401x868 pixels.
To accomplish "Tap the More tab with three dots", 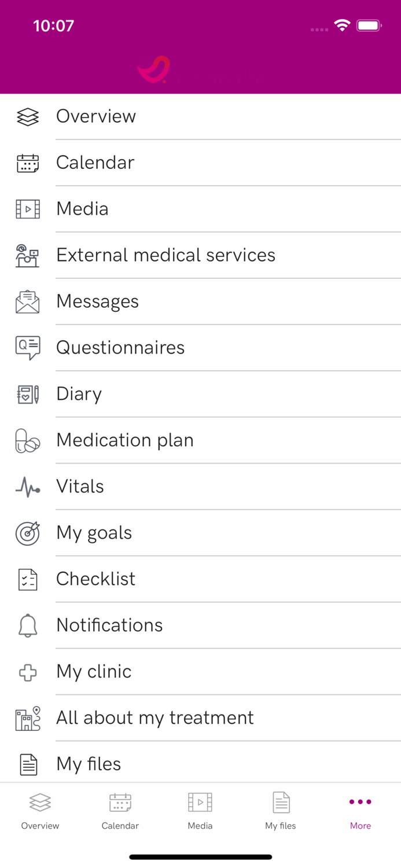I will pos(360,811).
